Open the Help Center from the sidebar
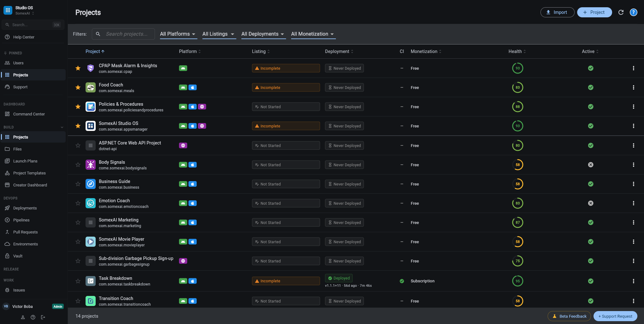The width and height of the screenshot is (644, 324). (23, 37)
